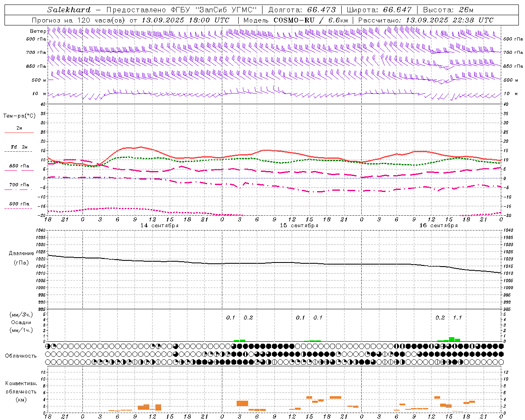Click the forecast start 13.09.2025 18:00 UTC

pyautogui.click(x=185, y=20)
